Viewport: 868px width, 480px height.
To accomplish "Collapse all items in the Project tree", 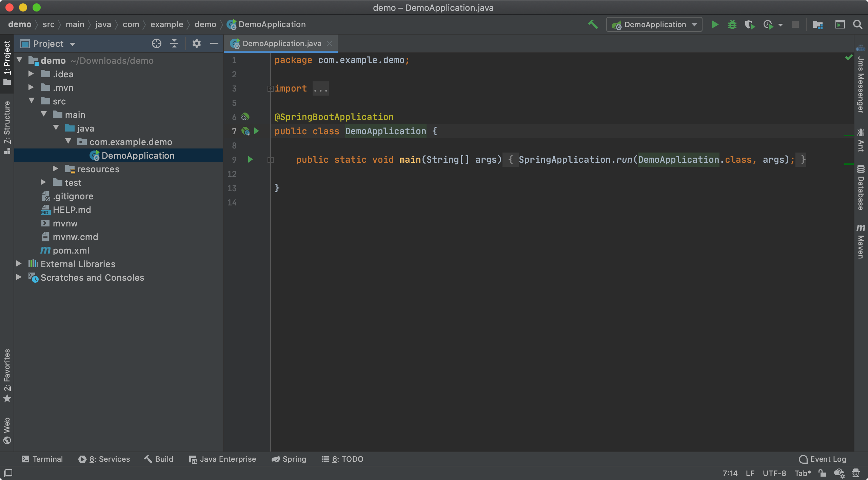I will (174, 43).
